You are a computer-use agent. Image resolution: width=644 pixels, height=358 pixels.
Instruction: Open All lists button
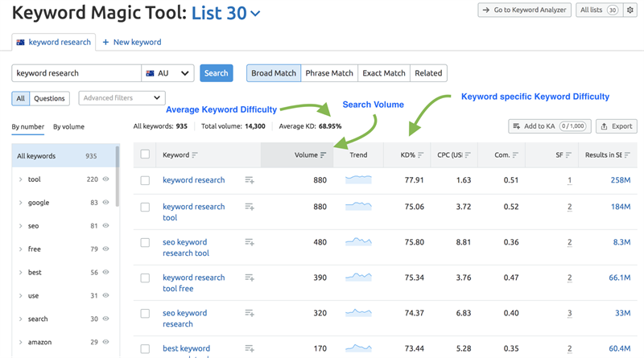coord(599,10)
